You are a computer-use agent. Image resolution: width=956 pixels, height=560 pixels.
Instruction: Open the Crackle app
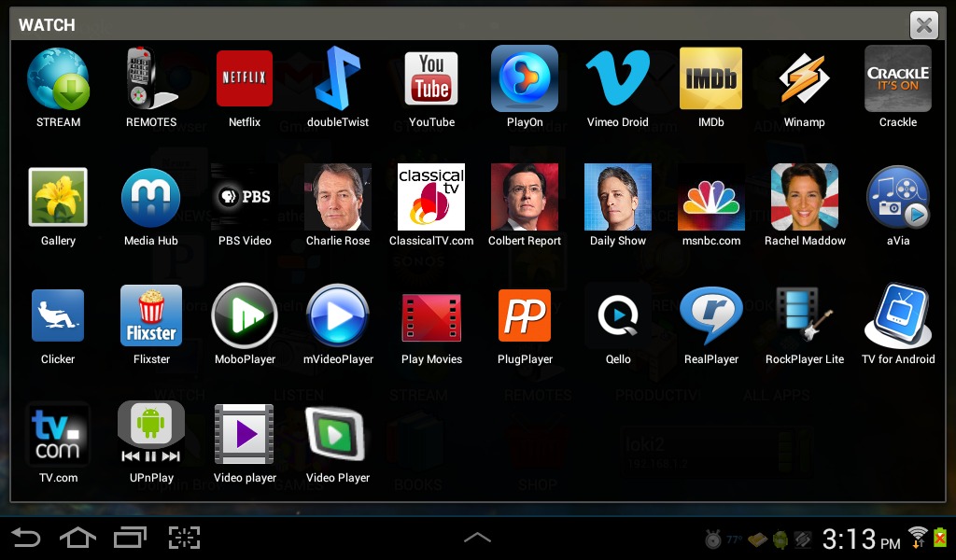pos(897,78)
